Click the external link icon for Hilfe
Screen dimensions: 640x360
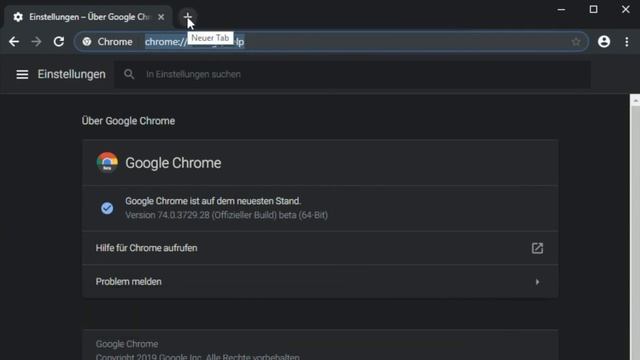point(537,248)
